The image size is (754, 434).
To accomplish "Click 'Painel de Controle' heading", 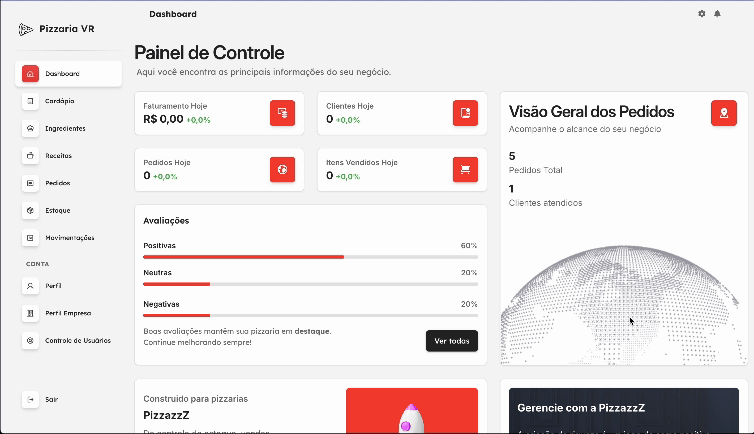I will tap(209, 53).
